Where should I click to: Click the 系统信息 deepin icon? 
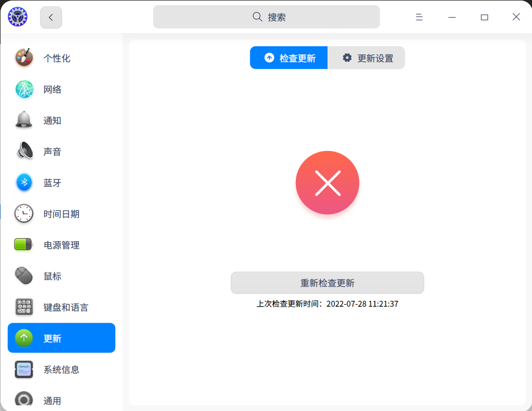24,369
